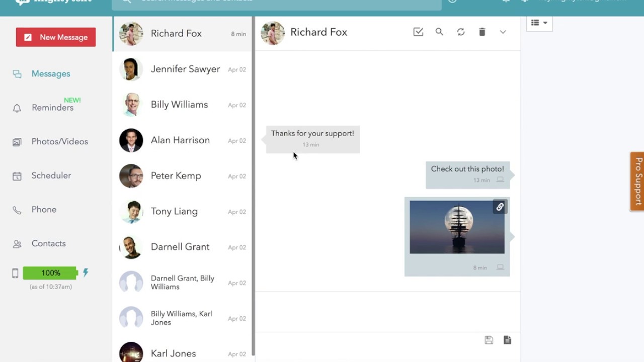Open the single Darnell Grant conversation
The width and height of the screenshot is (644, 362).
[x=183, y=247]
